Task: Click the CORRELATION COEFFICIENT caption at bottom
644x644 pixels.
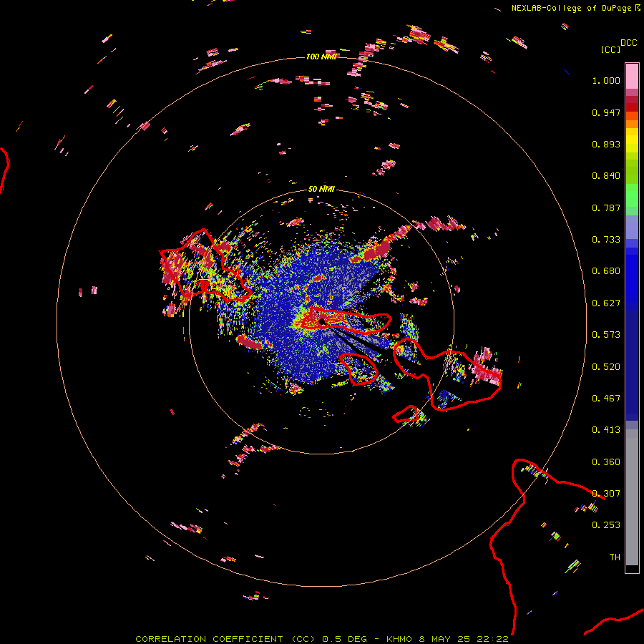Action: (x=322, y=639)
